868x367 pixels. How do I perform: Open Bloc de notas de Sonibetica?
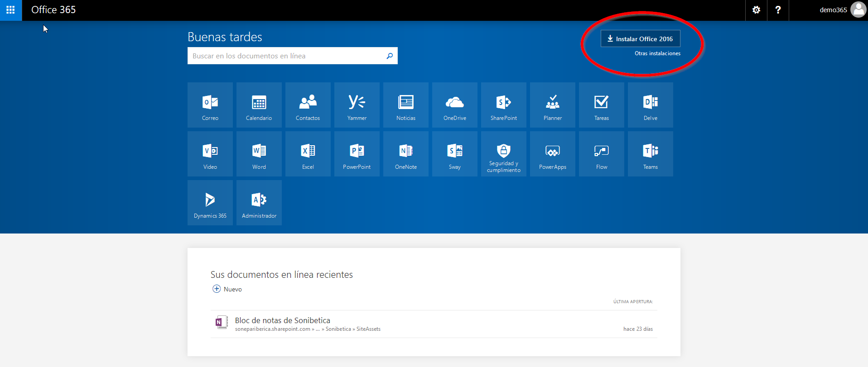pos(283,320)
